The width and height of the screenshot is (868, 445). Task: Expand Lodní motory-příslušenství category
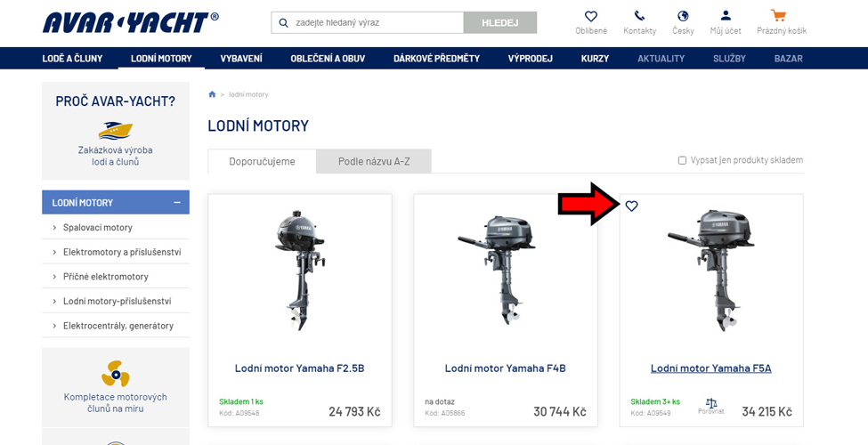54,302
